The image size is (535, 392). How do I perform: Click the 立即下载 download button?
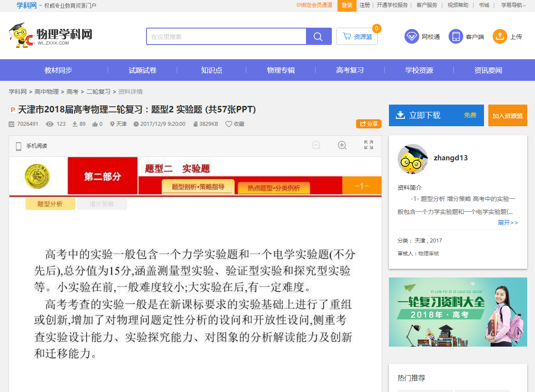(436, 115)
